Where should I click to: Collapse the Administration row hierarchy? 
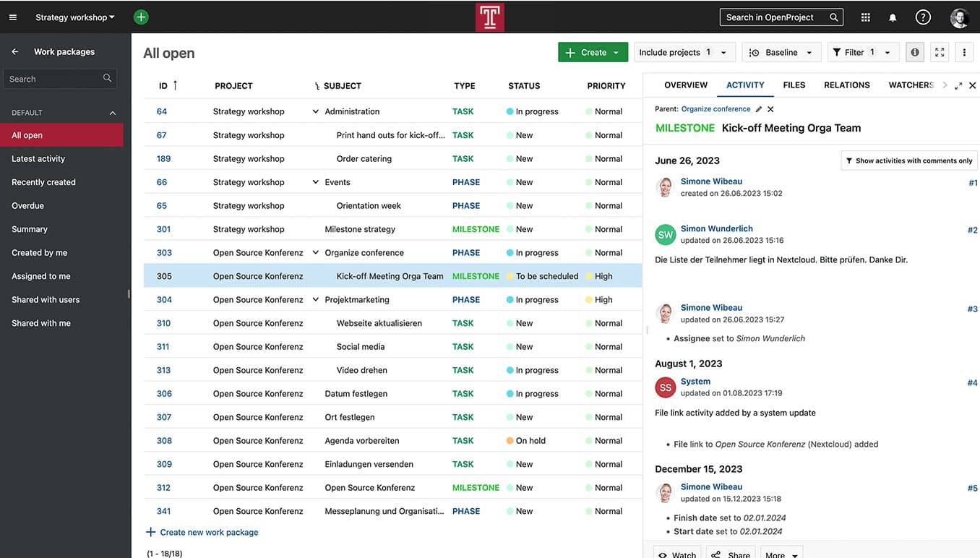(315, 111)
